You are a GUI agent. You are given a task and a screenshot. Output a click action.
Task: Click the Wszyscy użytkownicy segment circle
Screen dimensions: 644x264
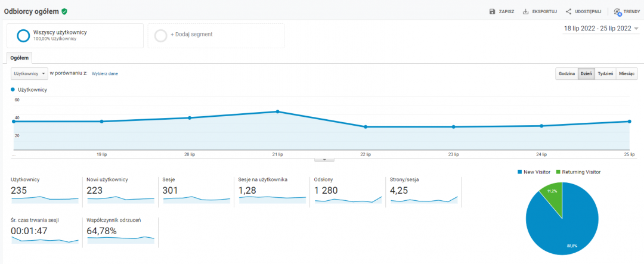pos(24,36)
